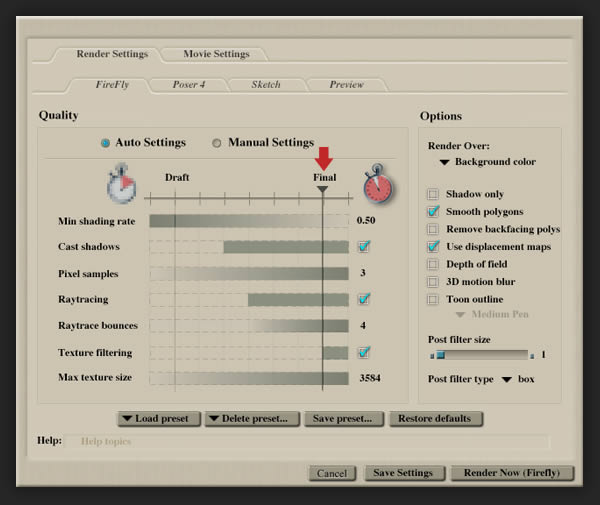The height and width of the screenshot is (505, 600).
Task: Select the Sketch renderer tab
Action: coord(266,85)
